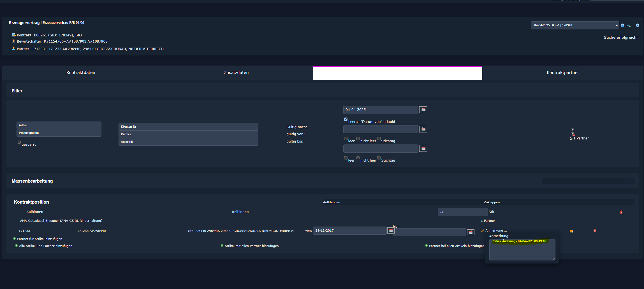Click into the Klienten-Nr filter field
Viewport: 644px width, 289px height.
click(188, 127)
